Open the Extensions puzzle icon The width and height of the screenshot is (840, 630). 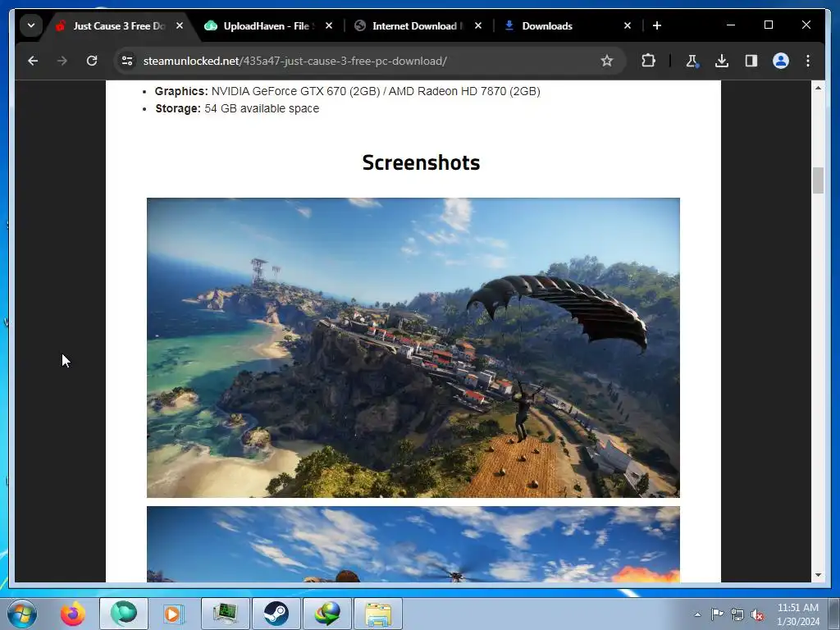click(648, 61)
